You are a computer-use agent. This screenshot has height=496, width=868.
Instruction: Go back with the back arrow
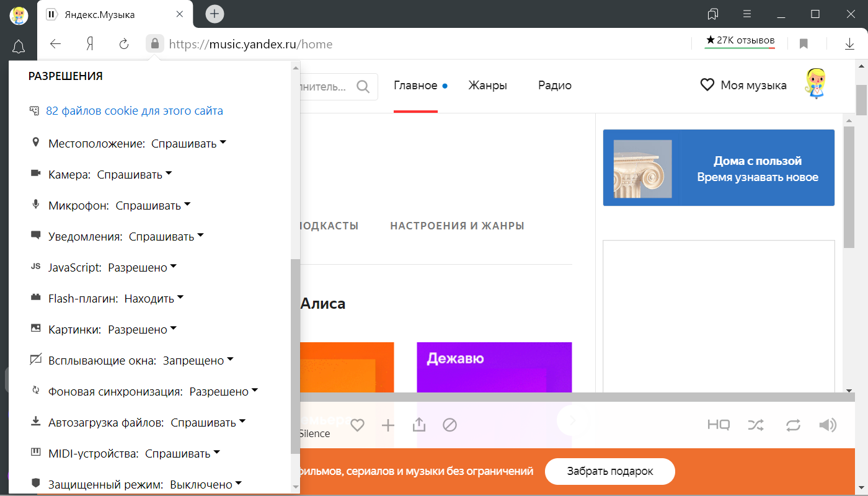(56, 44)
